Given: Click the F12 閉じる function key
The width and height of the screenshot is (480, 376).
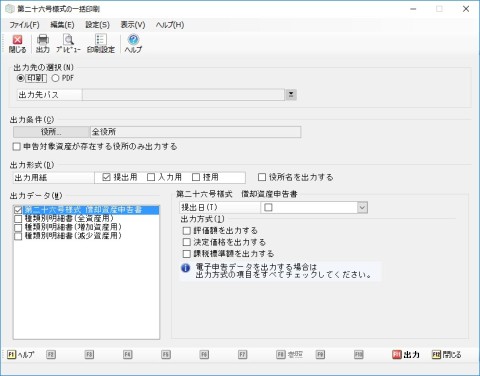Looking at the screenshot, I should pyautogui.click(x=447, y=355).
